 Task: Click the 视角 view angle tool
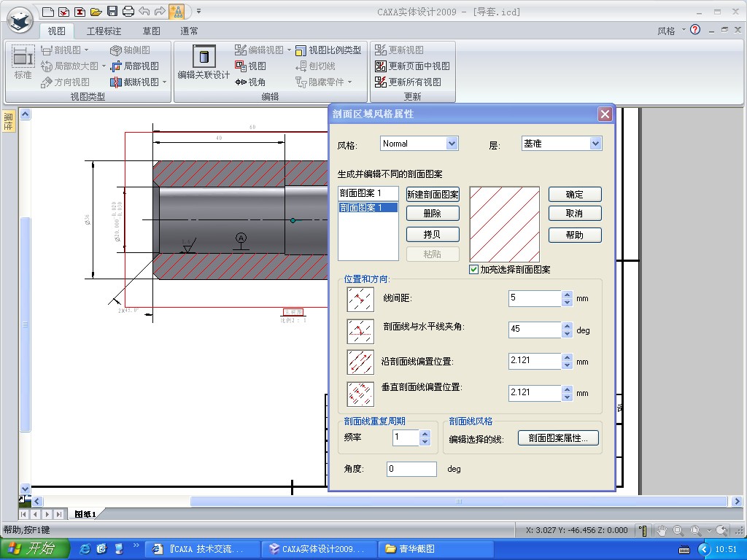[251, 82]
